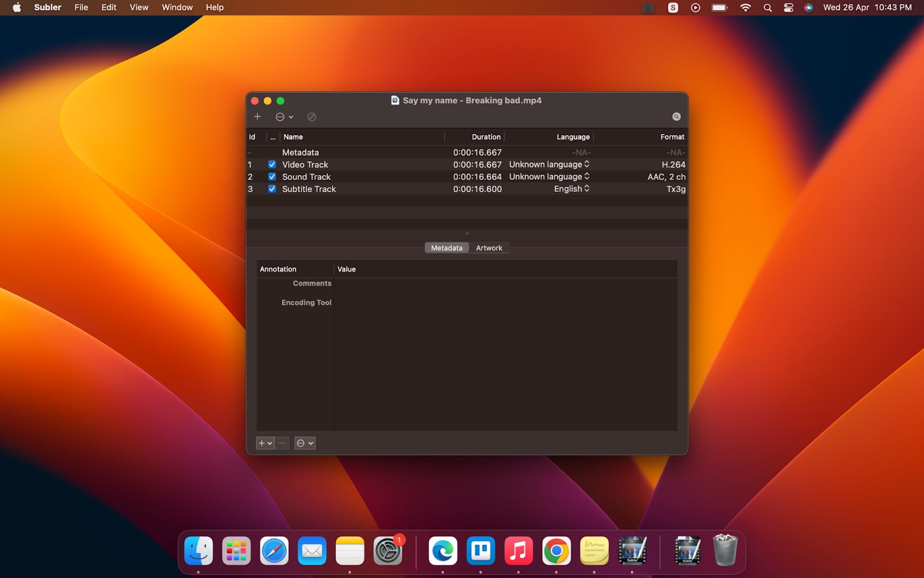
Task: Uncheck the Video Track checkbox
Action: [272, 165]
